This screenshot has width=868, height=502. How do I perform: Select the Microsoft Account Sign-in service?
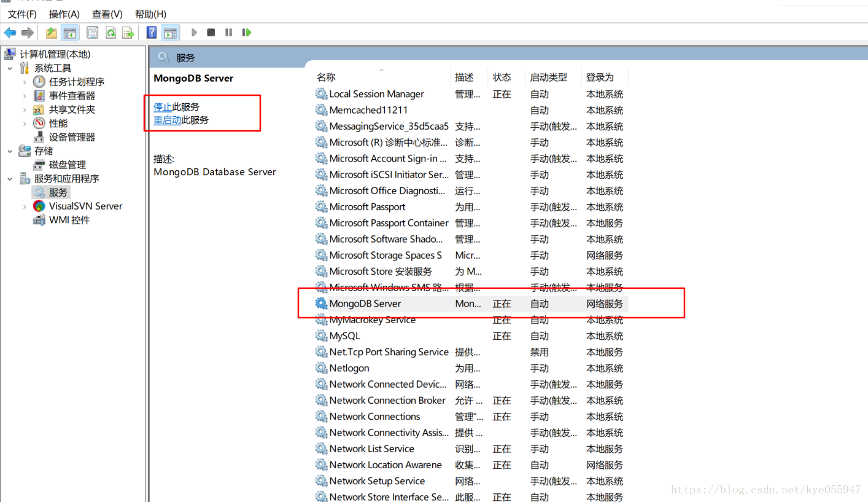tap(470, 159)
